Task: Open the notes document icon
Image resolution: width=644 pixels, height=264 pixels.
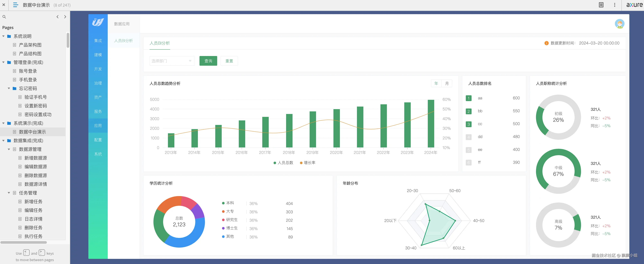Action: coord(601,5)
